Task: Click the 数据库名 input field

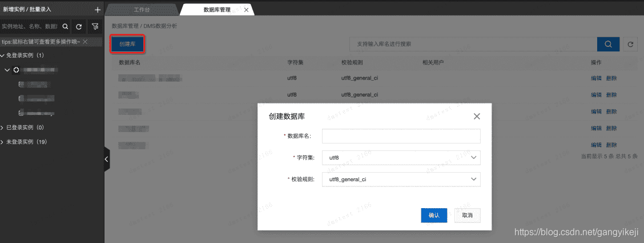Action: click(x=401, y=136)
